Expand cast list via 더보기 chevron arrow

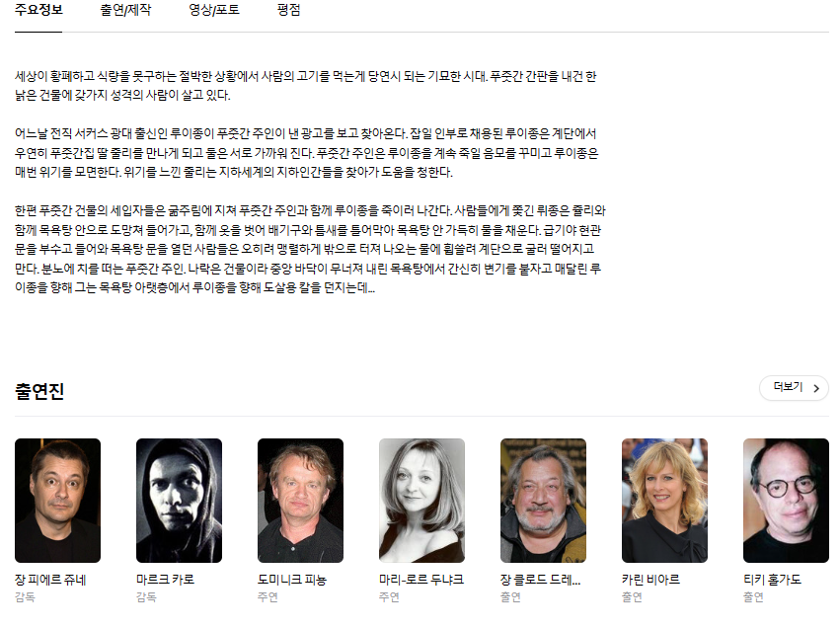tap(816, 388)
